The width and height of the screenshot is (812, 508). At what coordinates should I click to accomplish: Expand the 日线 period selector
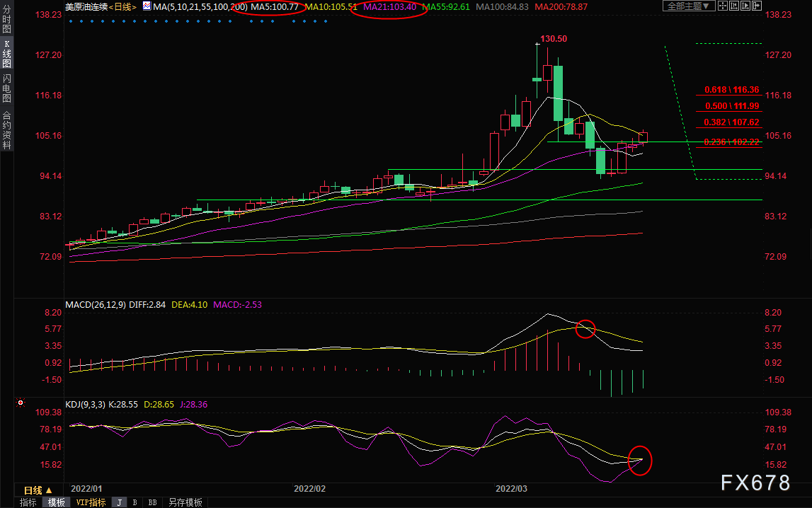(38, 490)
